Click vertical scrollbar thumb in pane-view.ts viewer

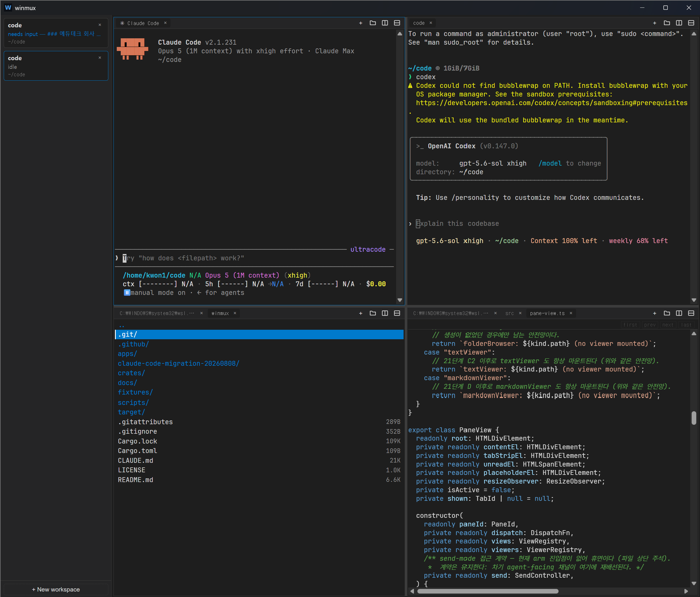click(x=694, y=418)
